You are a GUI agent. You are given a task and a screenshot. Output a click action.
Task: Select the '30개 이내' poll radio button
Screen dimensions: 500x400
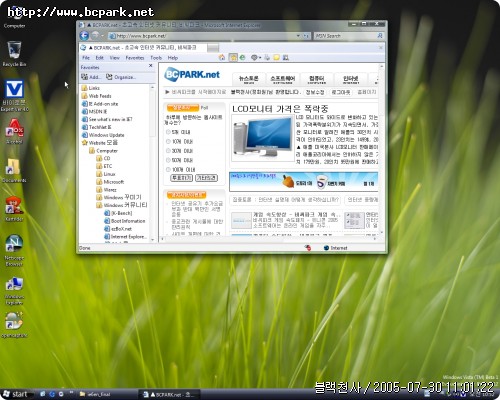(x=168, y=151)
